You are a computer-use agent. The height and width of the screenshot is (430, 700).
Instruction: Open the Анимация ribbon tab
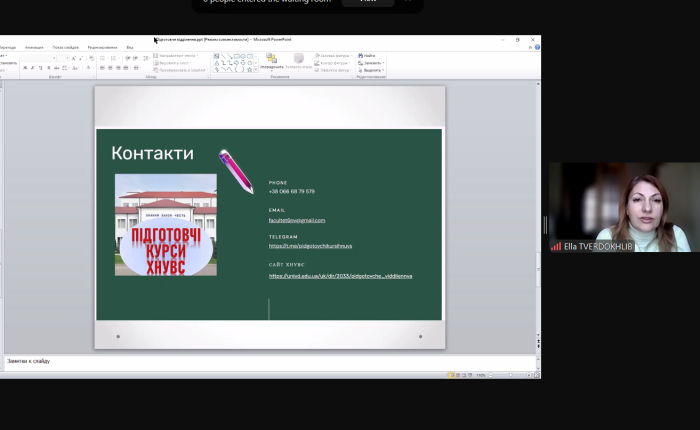pyautogui.click(x=34, y=47)
